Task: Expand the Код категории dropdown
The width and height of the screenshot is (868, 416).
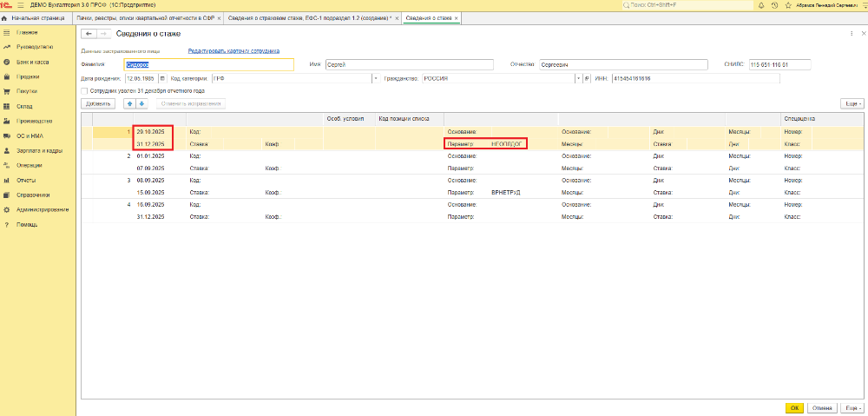Action: [376, 79]
